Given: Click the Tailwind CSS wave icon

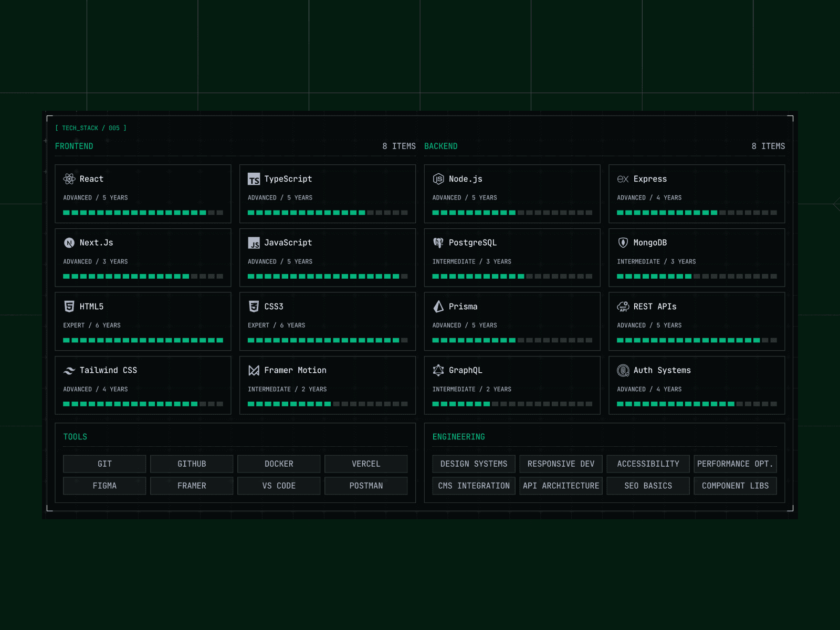Looking at the screenshot, I should [x=69, y=371].
